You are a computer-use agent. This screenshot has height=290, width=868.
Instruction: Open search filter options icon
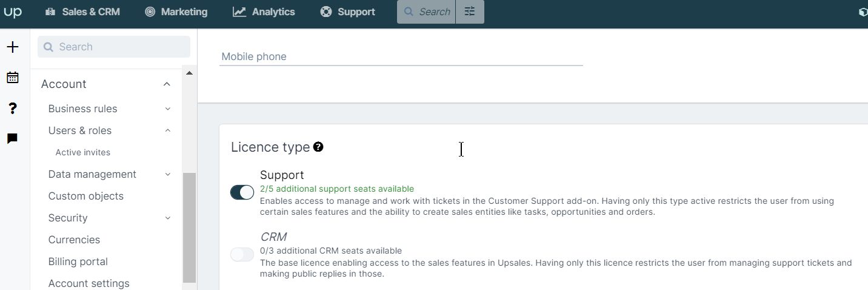470,12
